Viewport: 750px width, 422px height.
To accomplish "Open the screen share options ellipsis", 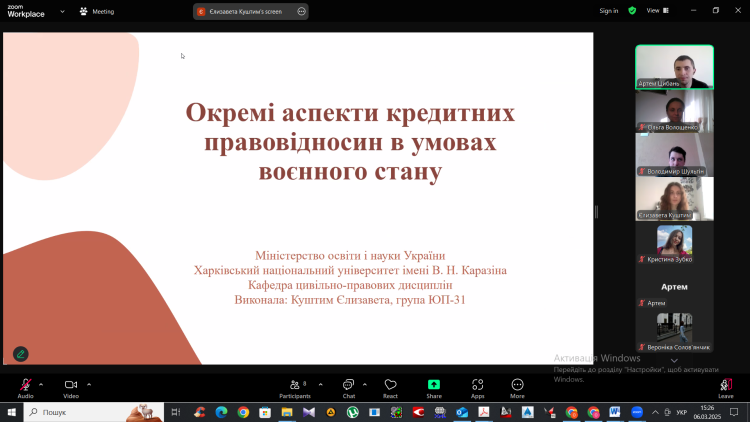I will coord(301,11).
